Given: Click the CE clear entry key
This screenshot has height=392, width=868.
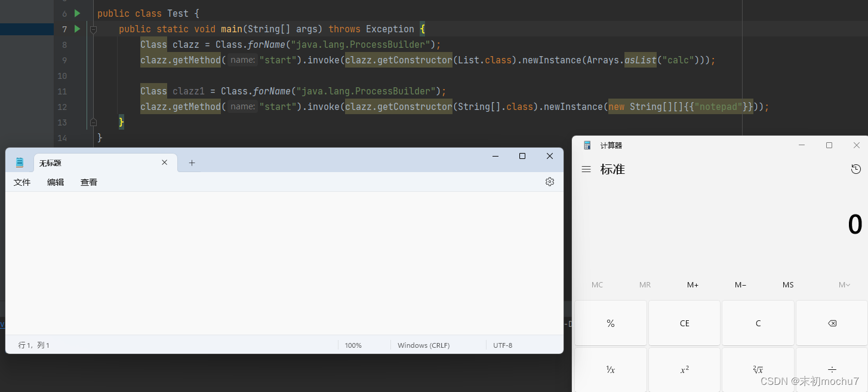Looking at the screenshot, I should tap(684, 323).
